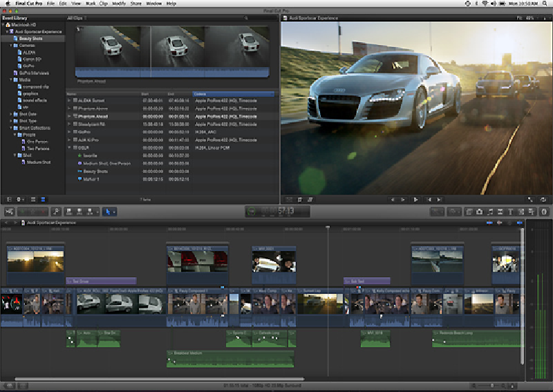Click the list view icon in Event Library
The image size is (553, 392).
(x=42, y=199)
